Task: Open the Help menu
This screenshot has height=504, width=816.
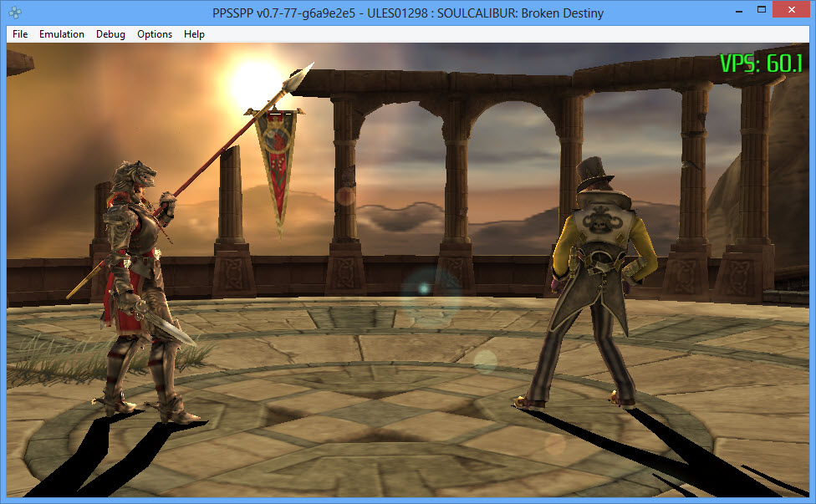Action: coord(194,34)
